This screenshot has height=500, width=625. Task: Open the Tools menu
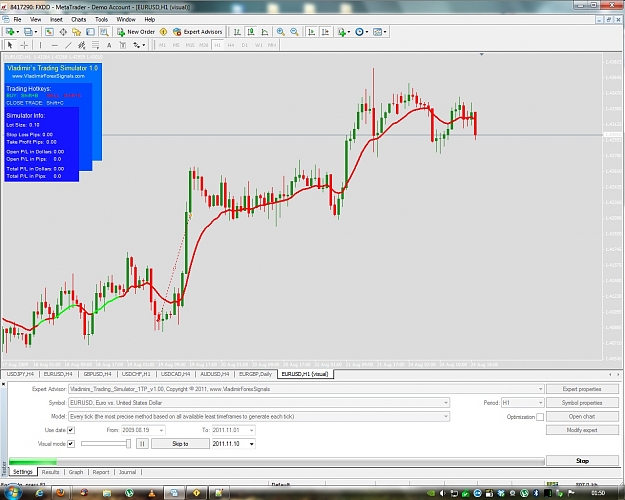101,19
